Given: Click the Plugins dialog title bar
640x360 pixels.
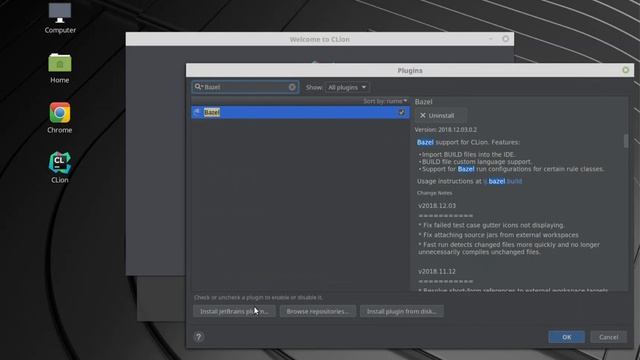Looking at the screenshot, I should pyautogui.click(x=410, y=71).
